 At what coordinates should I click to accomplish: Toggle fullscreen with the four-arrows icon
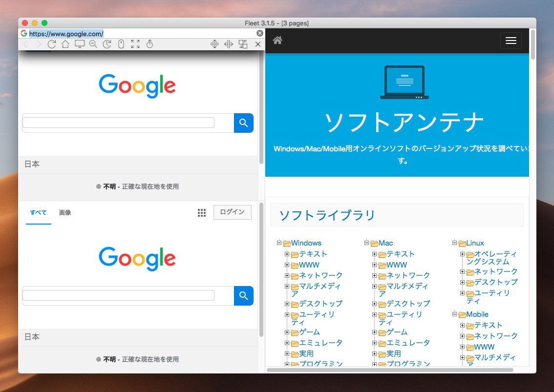click(135, 44)
